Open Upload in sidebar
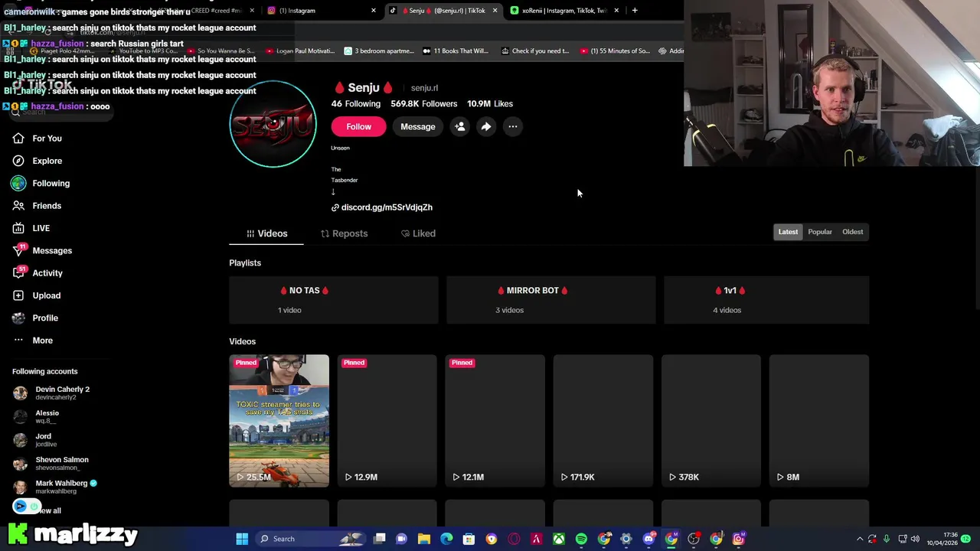 (x=36, y=295)
